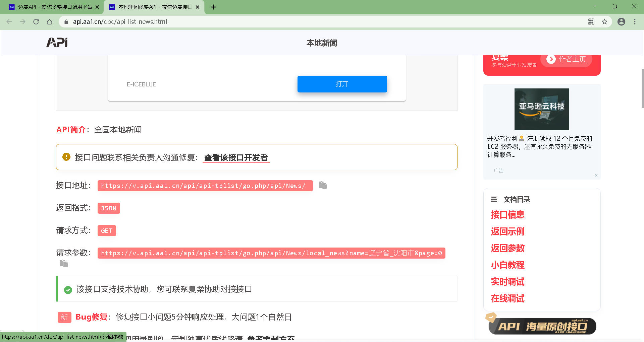Click the 本地新闻 page title
The width and height of the screenshot is (644, 342).
coord(322,43)
